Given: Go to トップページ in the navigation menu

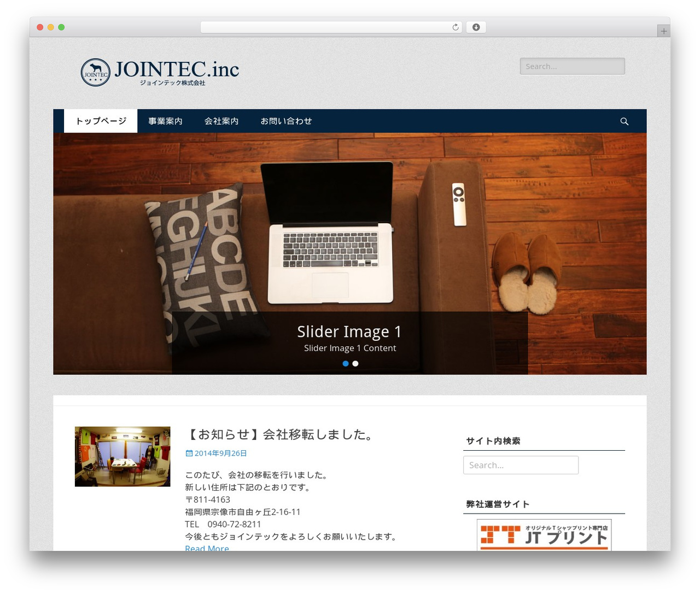Looking at the screenshot, I should [x=101, y=121].
